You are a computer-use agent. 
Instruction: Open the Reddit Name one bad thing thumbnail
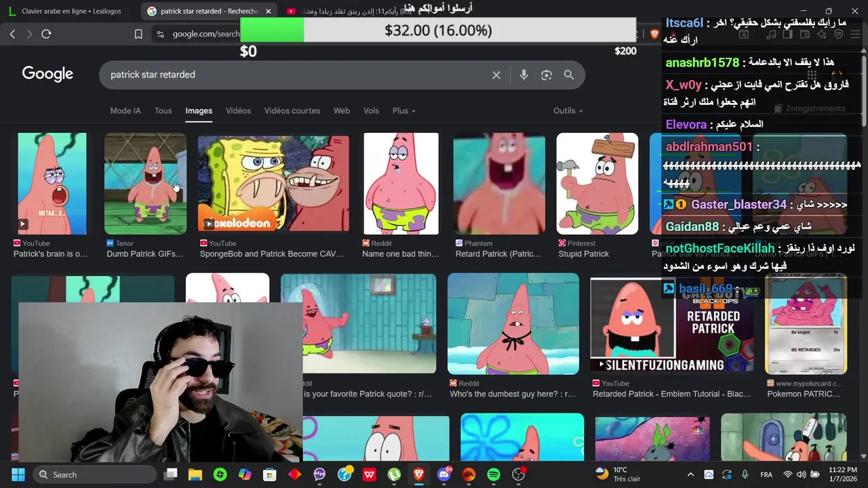[x=401, y=184]
